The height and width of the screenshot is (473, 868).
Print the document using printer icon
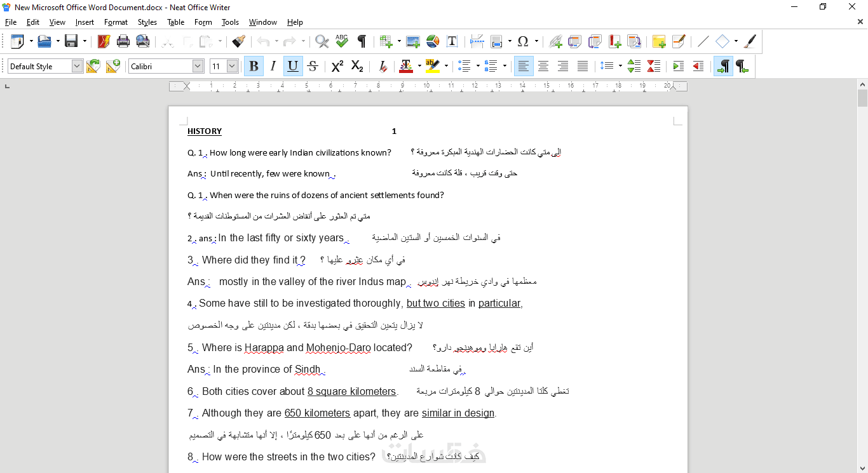(x=123, y=42)
